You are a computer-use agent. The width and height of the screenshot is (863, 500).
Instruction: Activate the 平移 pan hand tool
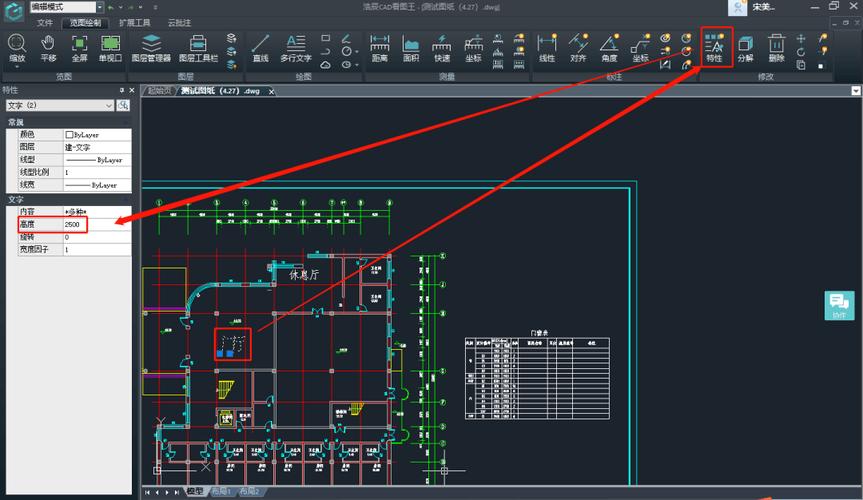coord(48,48)
